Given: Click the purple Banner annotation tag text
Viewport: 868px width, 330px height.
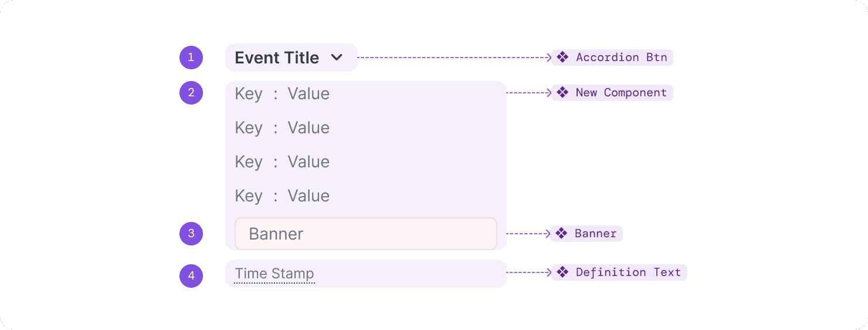Looking at the screenshot, I should pyautogui.click(x=595, y=234).
